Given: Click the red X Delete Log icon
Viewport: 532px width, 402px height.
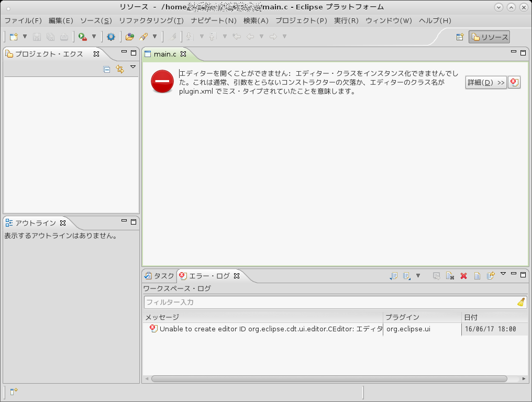Looking at the screenshot, I should (x=463, y=276).
